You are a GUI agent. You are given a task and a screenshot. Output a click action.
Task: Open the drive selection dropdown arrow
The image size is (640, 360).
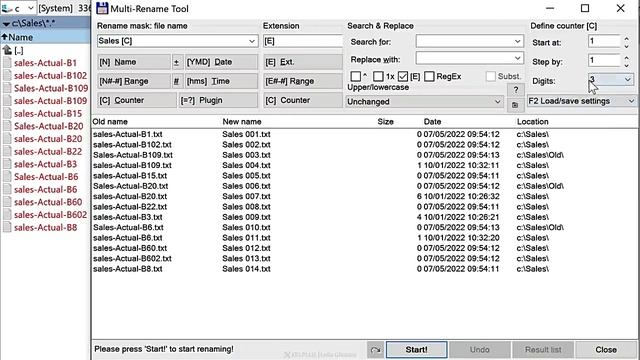[x=31, y=8]
